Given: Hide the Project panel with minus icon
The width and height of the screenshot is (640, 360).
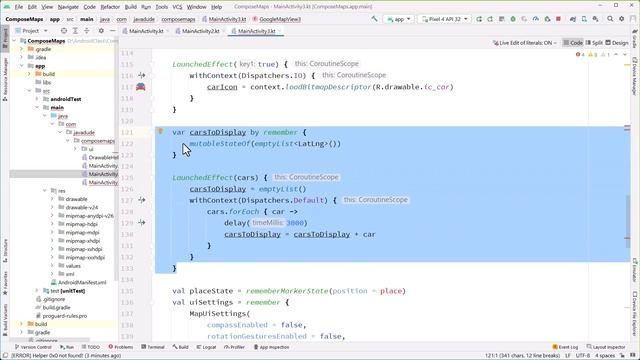Looking at the screenshot, I should tap(112, 31).
